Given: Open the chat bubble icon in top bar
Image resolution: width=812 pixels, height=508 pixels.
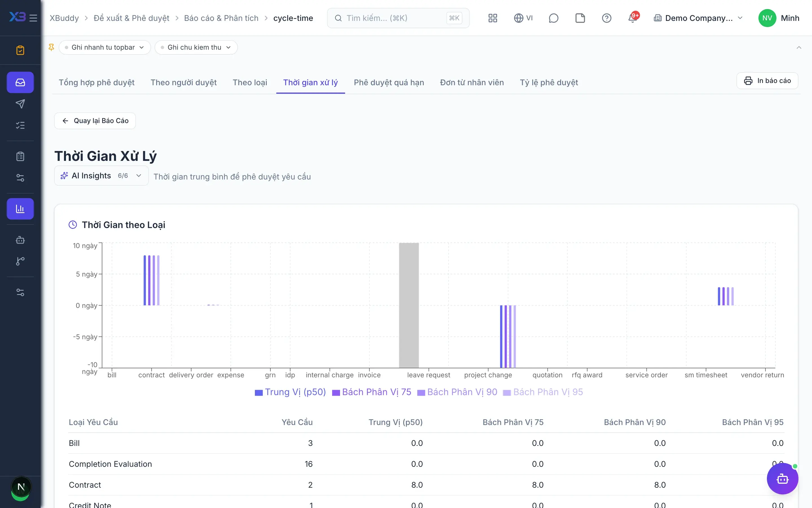Looking at the screenshot, I should [553, 18].
